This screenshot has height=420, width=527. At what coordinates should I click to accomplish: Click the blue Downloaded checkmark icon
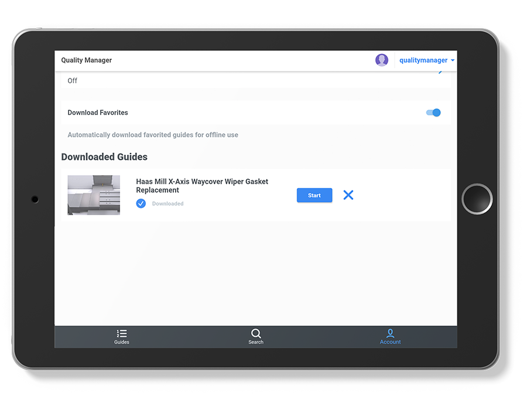pos(141,203)
